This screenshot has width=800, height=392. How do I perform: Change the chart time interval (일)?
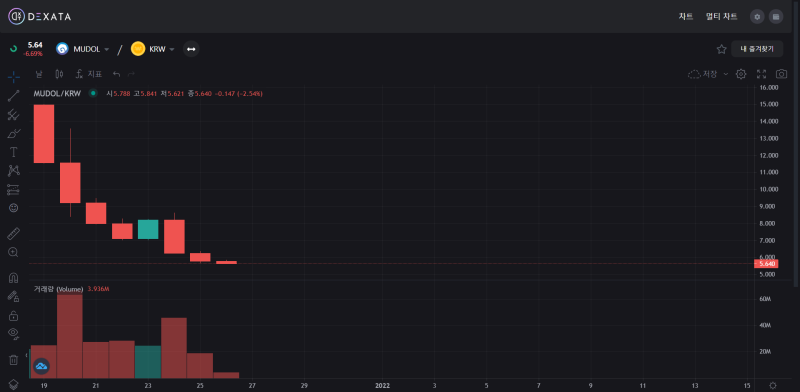[39, 75]
